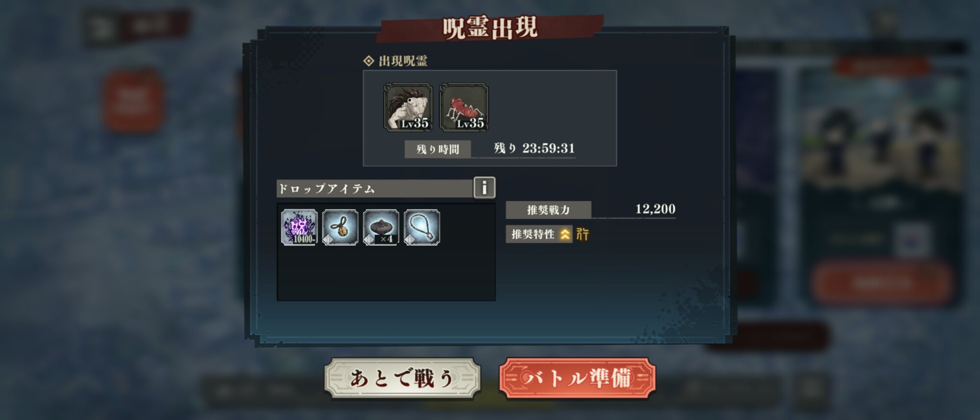
Task: Tap the 12,200 power value
Action: point(655,209)
